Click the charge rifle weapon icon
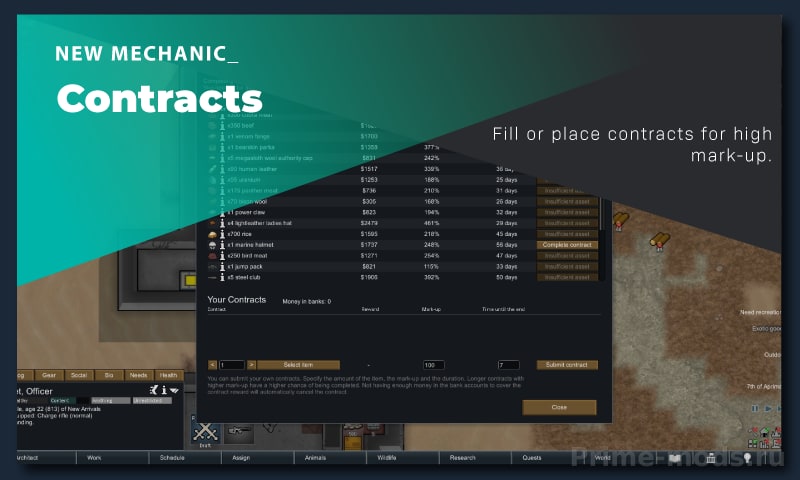 [x=239, y=432]
